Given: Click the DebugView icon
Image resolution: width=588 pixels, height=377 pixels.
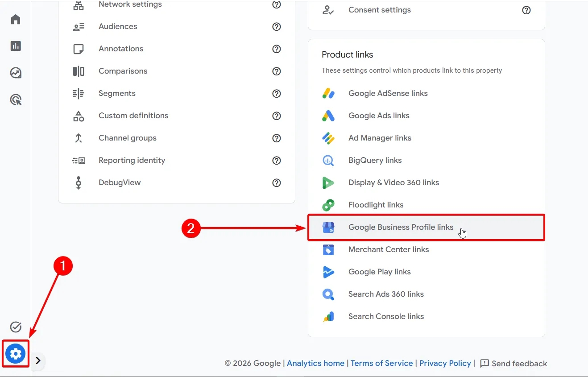Looking at the screenshot, I should (x=79, y=183).
